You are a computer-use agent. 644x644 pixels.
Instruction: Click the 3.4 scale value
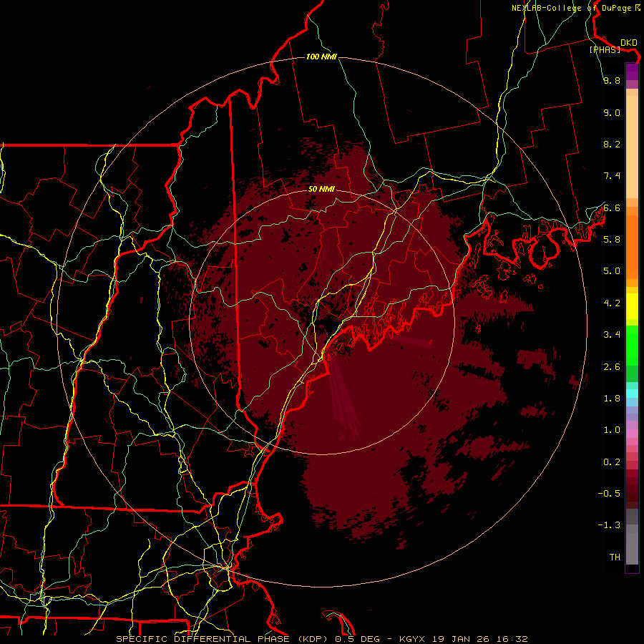tap(612, 335)
